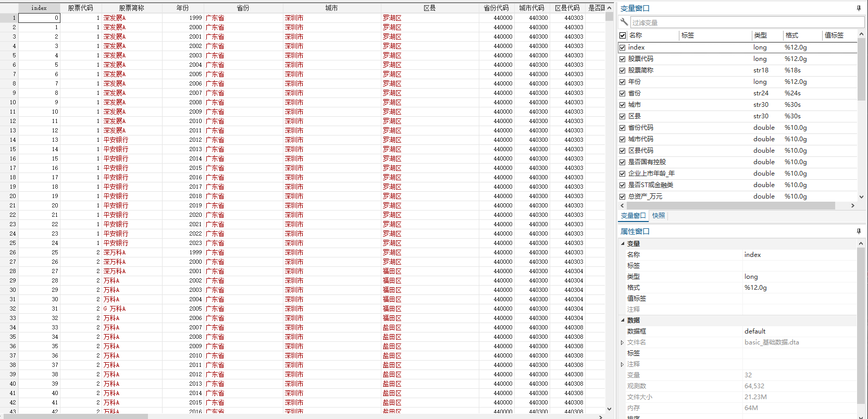Click the wrench icon beside the variable filter

pos(624,22)
